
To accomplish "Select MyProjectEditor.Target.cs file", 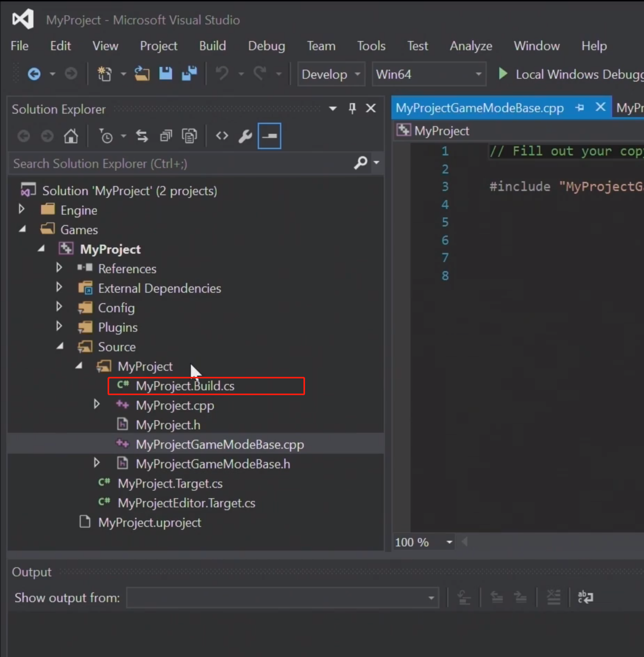I will (186, 503).
